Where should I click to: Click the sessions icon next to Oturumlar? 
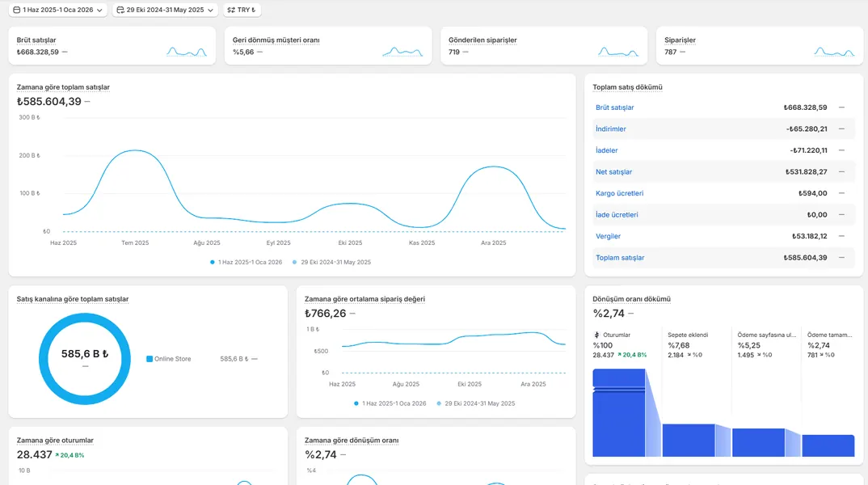click(x=596, y=335)
